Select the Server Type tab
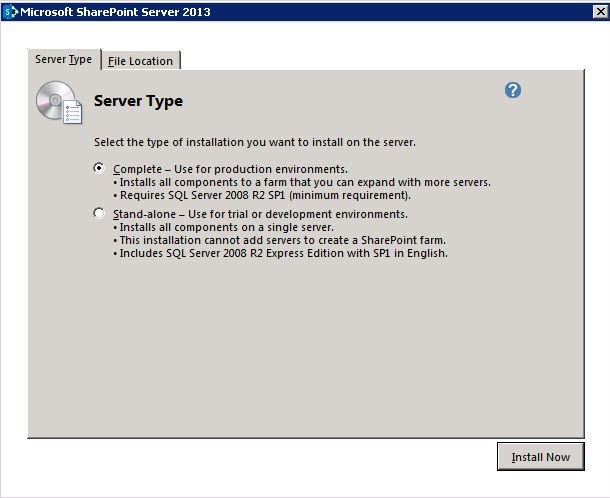This screenshot has height=498, width=610. 64,59
